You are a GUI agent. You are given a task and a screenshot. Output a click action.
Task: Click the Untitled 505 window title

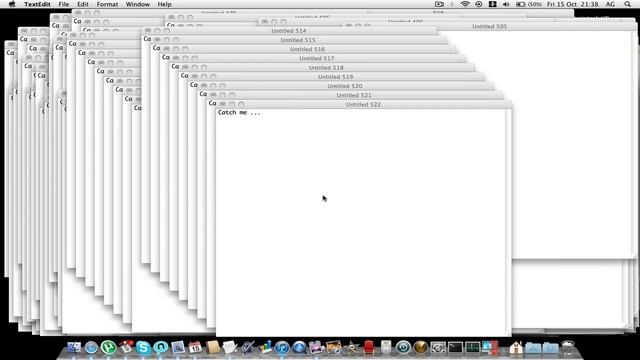(489, 27)
